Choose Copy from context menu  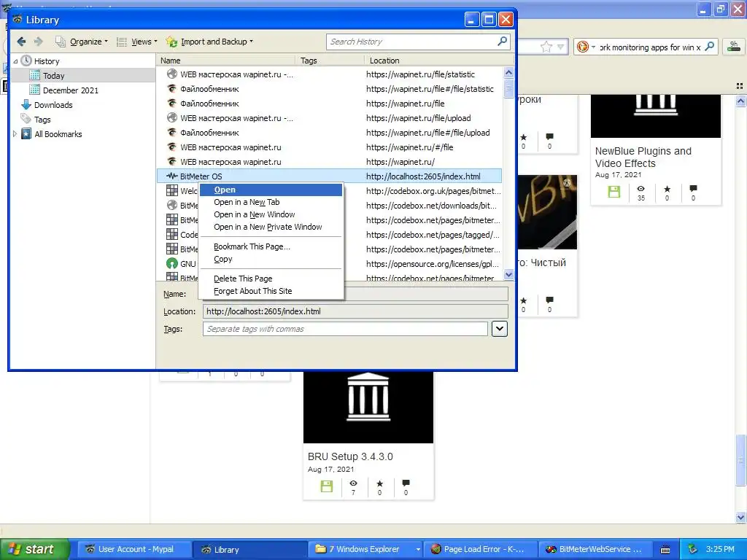(271, 259)
